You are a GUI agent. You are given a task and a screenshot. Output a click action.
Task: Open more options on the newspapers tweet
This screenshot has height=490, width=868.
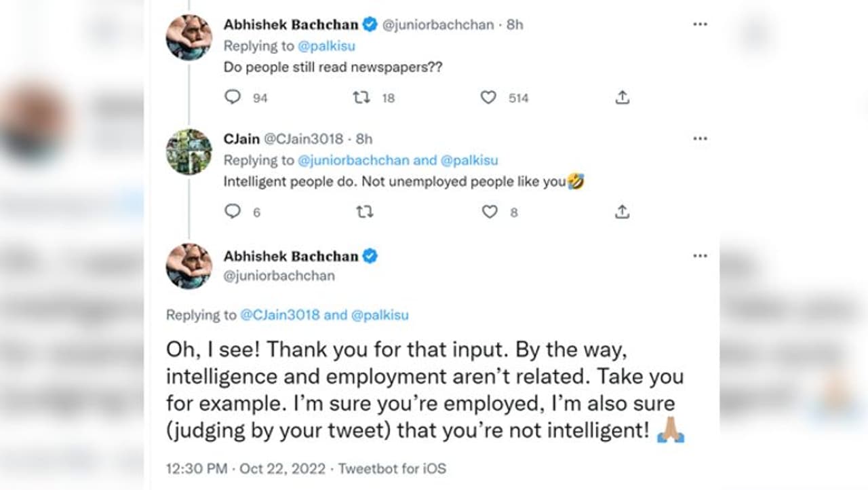point(700,24)
